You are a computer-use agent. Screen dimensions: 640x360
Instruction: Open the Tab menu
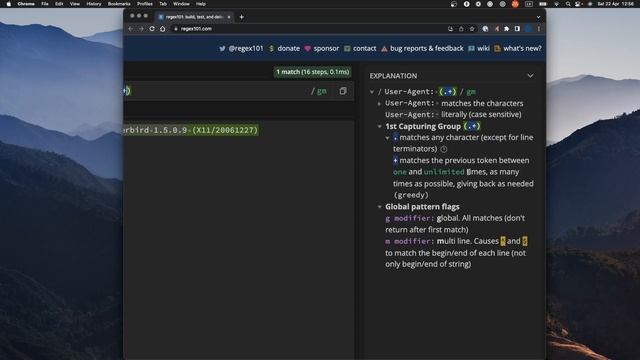(163, 4)
